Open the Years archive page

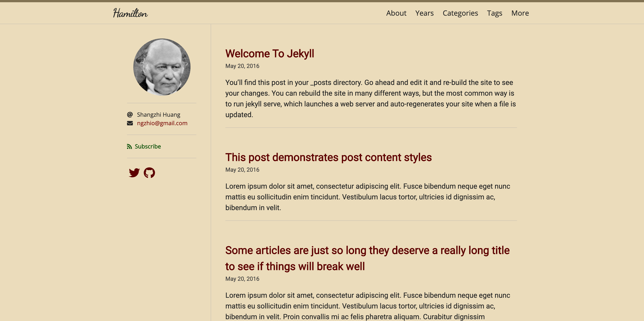point(424,13)
